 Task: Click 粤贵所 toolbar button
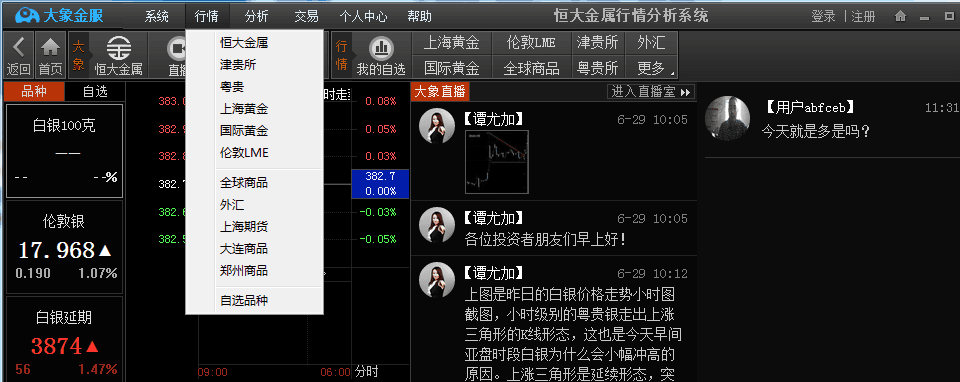[x=598, y=67]
